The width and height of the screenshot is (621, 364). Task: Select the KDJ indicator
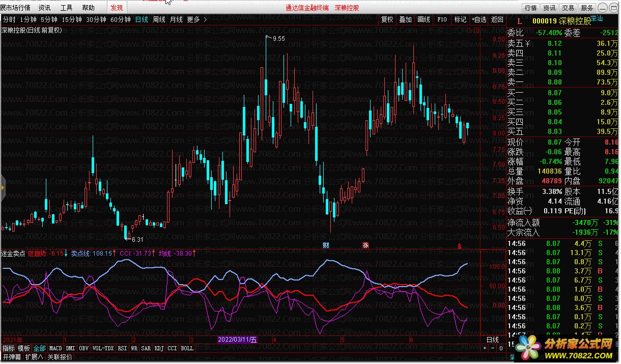click(x=159, y=348)
